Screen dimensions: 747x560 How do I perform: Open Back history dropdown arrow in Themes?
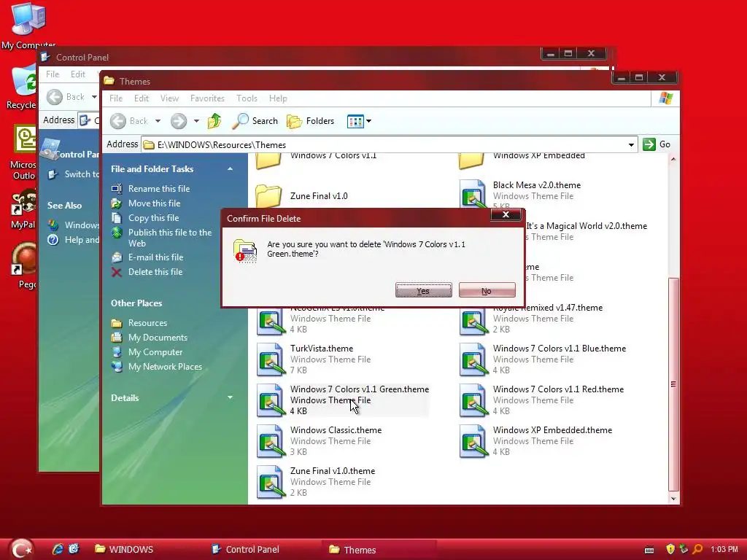coord(158,121)
